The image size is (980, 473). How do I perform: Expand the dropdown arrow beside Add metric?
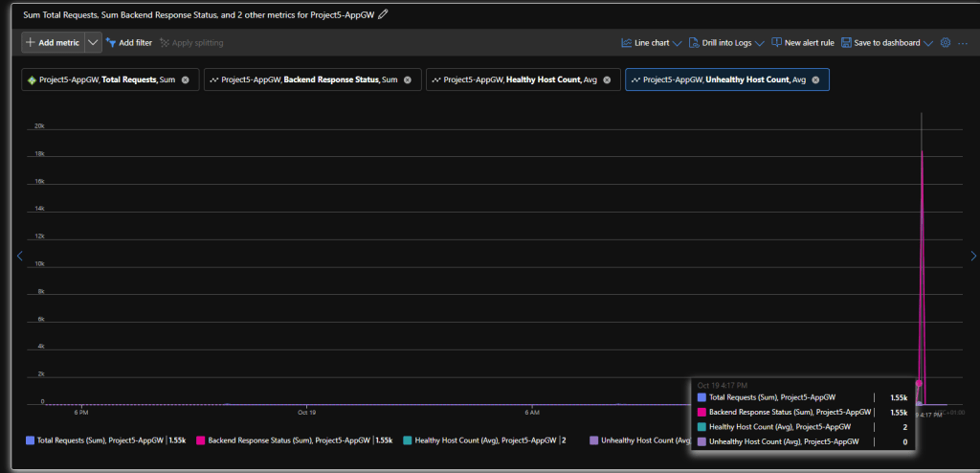click(x=93, y=43)
